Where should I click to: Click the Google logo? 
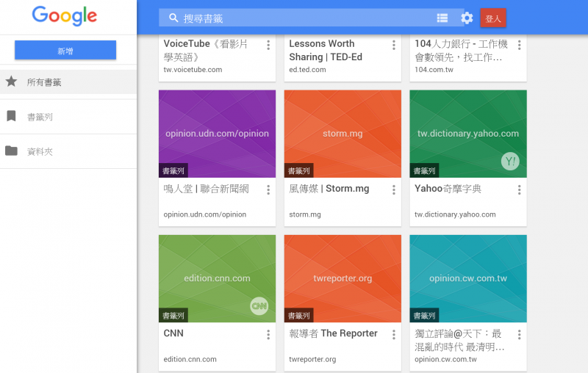pyautogui.click(x=65, y=15)
